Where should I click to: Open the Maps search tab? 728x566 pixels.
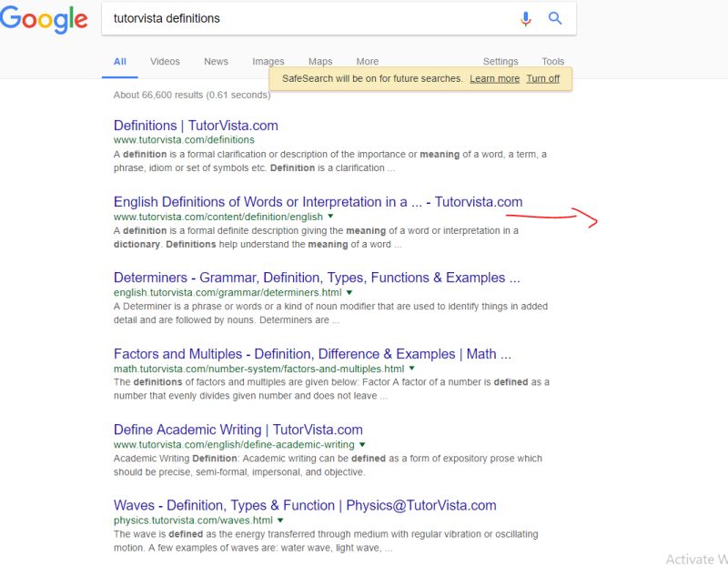(x=319, y=61)
